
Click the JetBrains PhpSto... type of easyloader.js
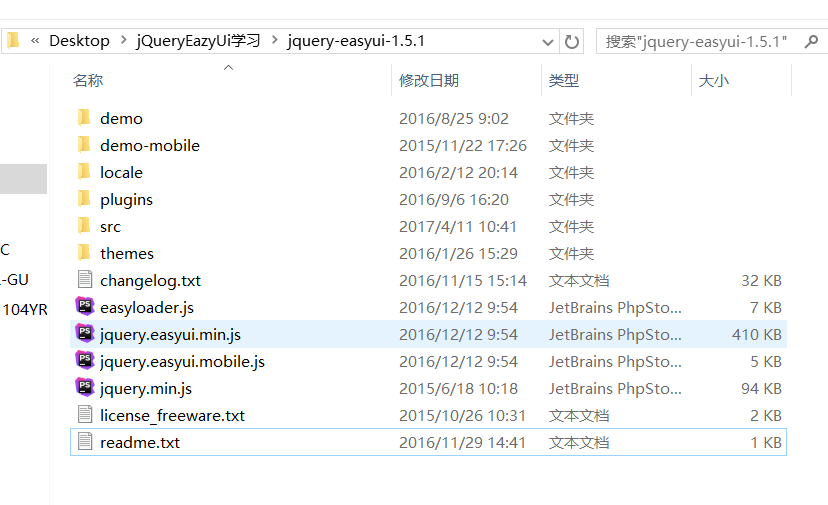tap(615, 307)
